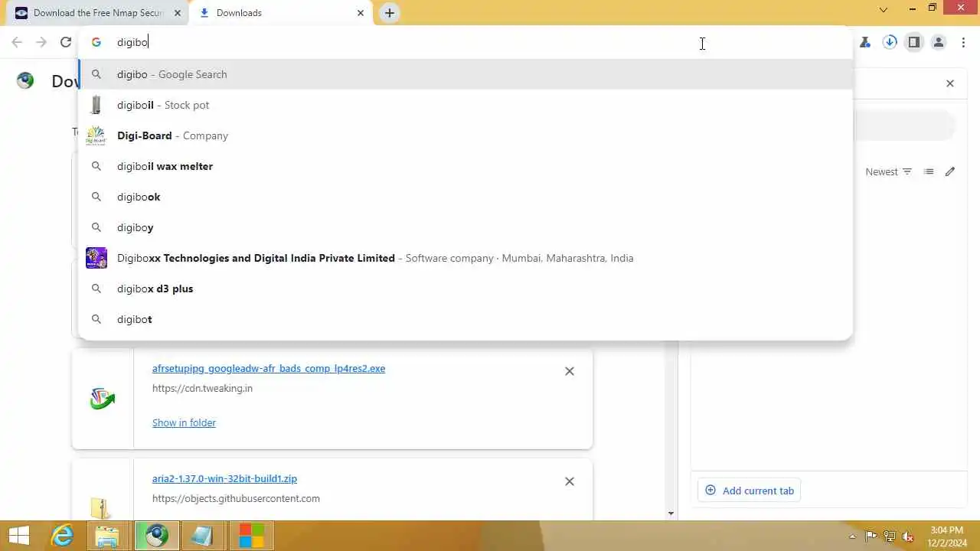Viewport: 980px width, 551px height.
Task: Select the digibox d3 plus suggestion
Action: point(465,289)
